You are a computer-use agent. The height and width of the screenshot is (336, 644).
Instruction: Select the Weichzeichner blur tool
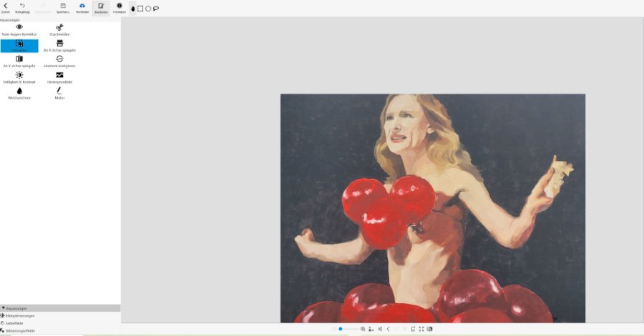click(19, 94)
